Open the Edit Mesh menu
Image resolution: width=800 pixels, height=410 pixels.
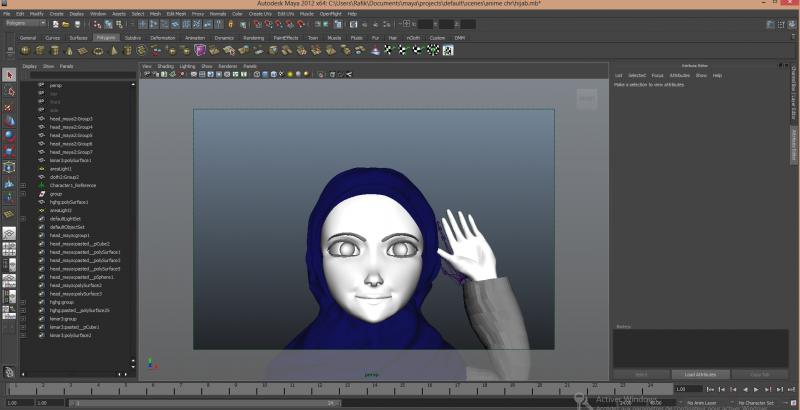click(176, 14)
